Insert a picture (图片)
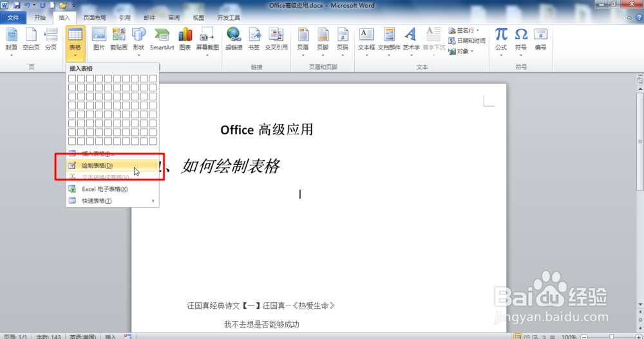 pyautogui.click(x=99, y=39)
